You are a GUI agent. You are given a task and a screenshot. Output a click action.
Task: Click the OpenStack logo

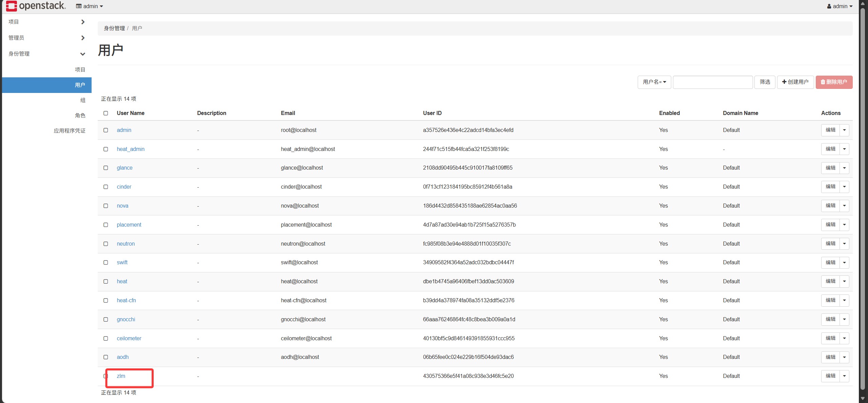(36, 6)
